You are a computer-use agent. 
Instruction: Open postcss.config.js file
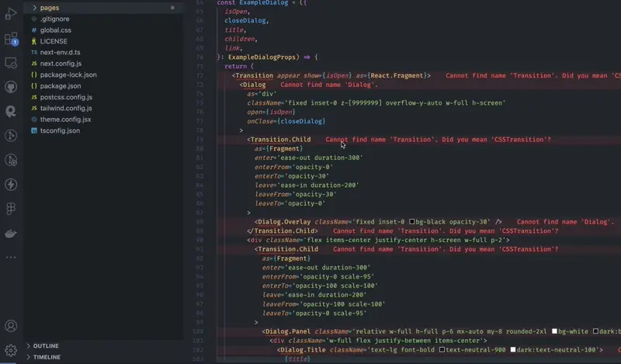[x=66, y=97]
